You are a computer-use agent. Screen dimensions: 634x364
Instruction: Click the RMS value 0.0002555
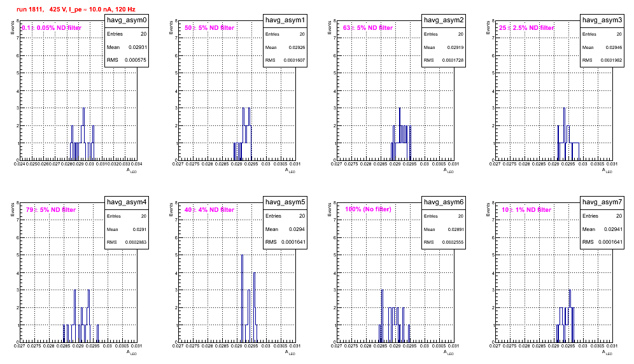453,242
